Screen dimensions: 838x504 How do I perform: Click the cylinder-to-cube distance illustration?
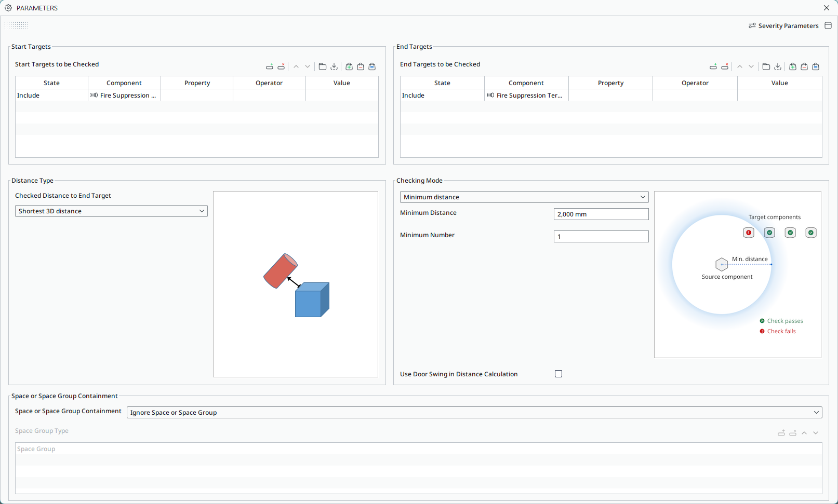(x=296, y=284)
